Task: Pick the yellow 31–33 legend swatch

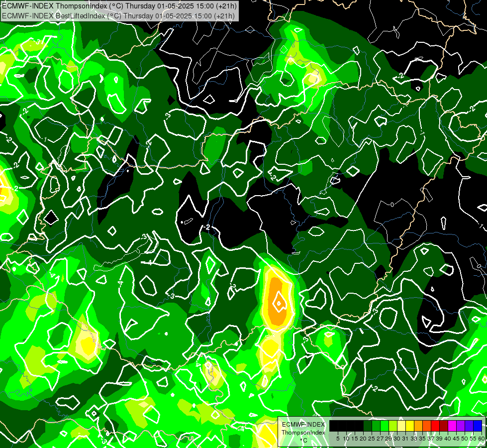Action: (410, 426)
